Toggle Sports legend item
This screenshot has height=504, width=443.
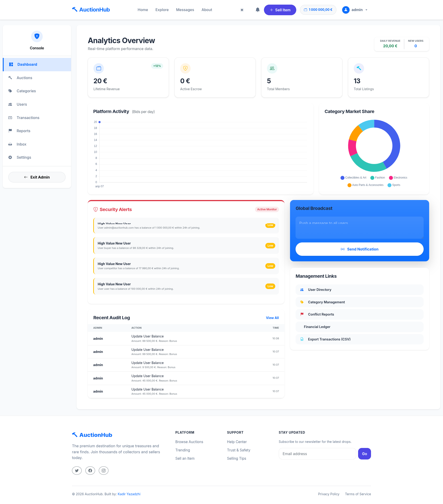394,185
